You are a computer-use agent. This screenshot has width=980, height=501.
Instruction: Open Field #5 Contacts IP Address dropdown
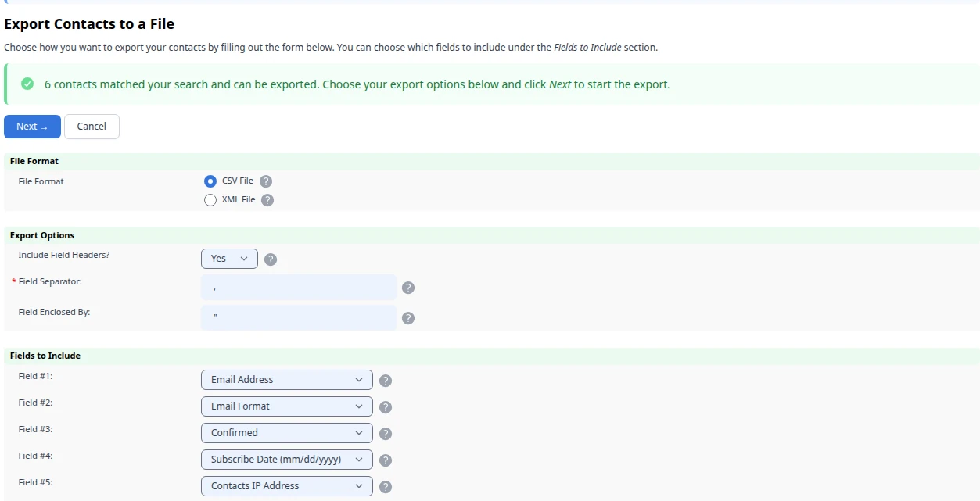(x=287, y=486)
